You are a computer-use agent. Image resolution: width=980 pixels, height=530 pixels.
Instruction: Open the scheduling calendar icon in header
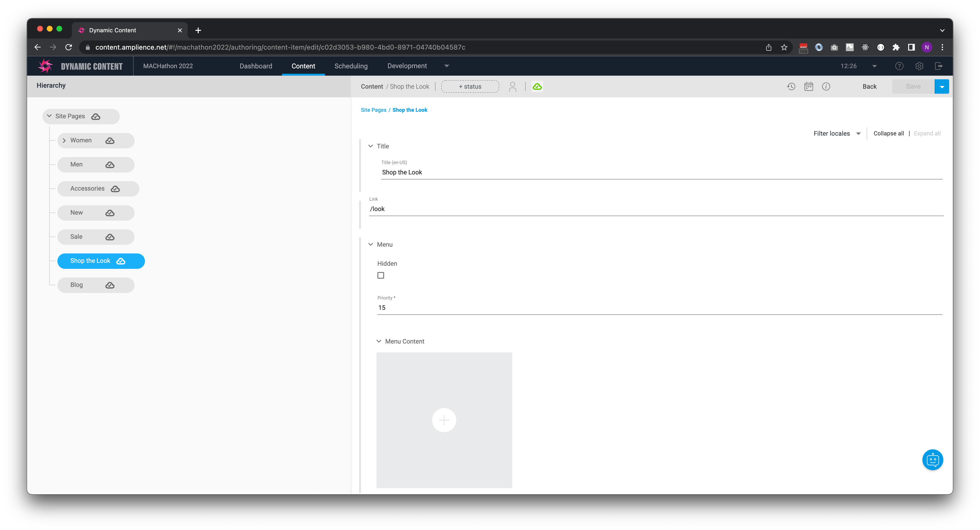(809, 86)
